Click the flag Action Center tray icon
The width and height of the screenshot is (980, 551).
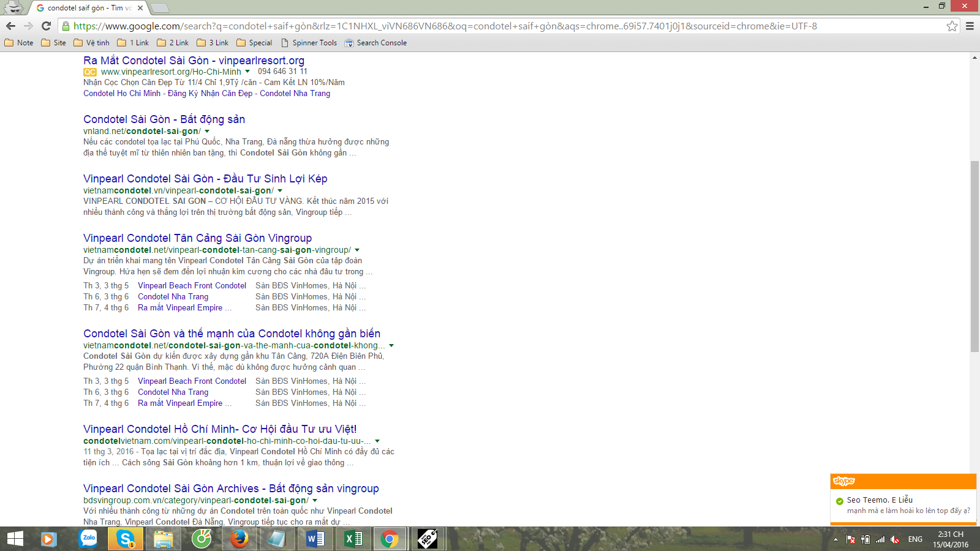click(x=851, y=539)
